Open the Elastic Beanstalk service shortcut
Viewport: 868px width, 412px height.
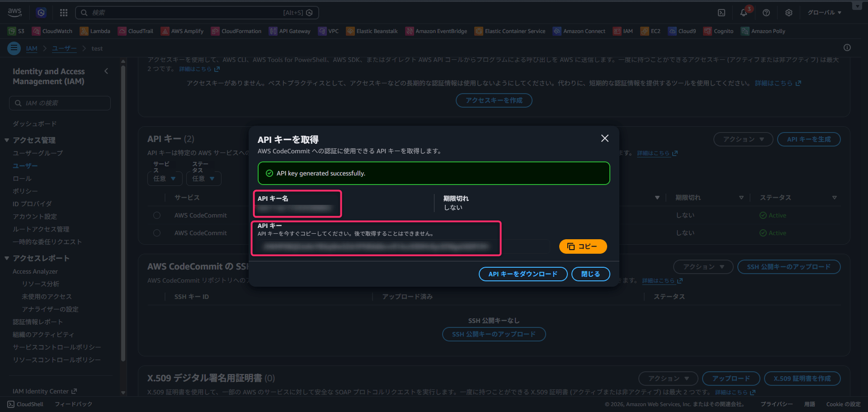pos(372,31)
